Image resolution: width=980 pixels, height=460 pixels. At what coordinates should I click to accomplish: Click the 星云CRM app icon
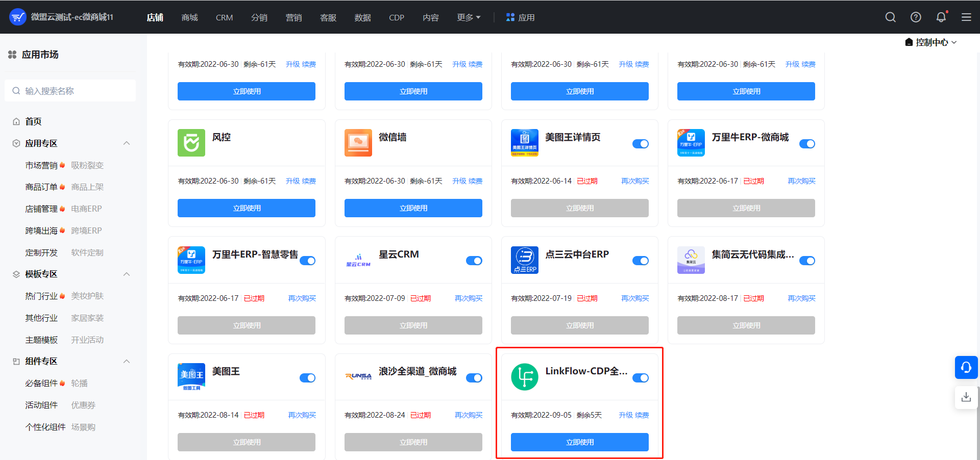[x=358, y=260]
